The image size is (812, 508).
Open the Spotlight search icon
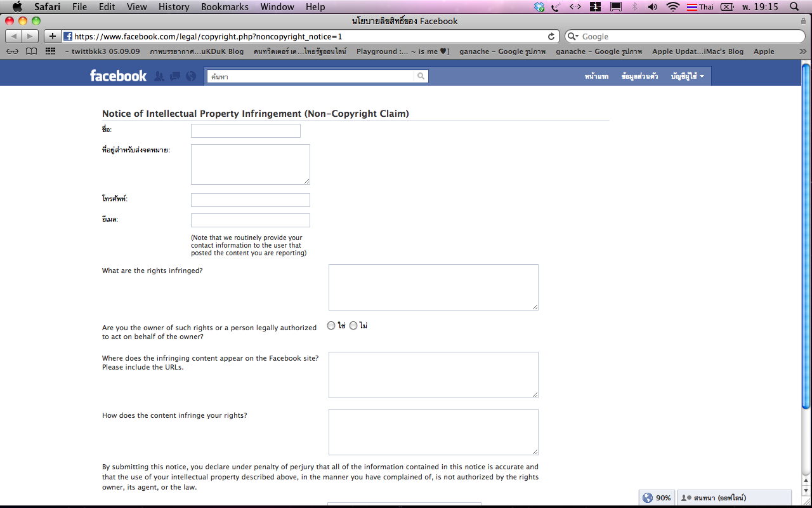tap(794, 7)
